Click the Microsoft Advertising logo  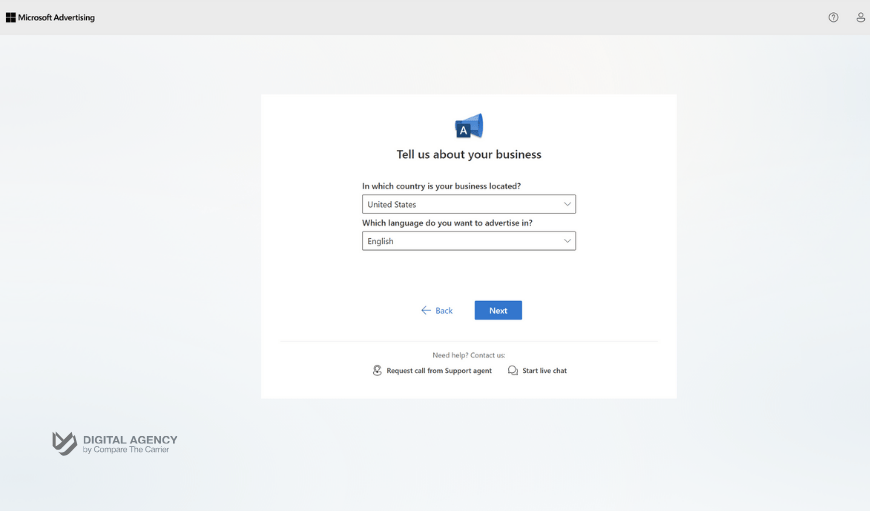point(50,18)
